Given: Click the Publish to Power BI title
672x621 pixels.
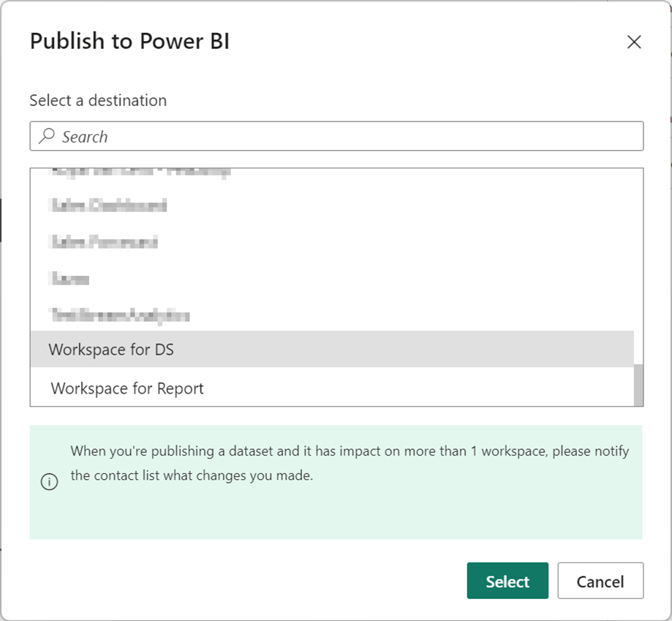Looking at the screenshot, I should [x=129, y=42].
